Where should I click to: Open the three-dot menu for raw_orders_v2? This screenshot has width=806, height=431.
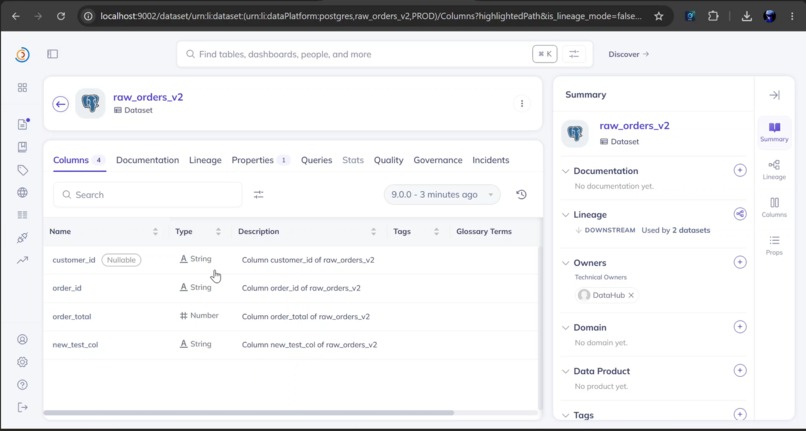(x=522, y=103)
